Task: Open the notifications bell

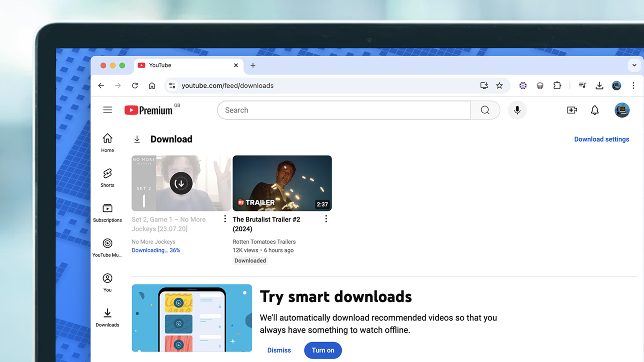Action: click(x=595, y=110)
